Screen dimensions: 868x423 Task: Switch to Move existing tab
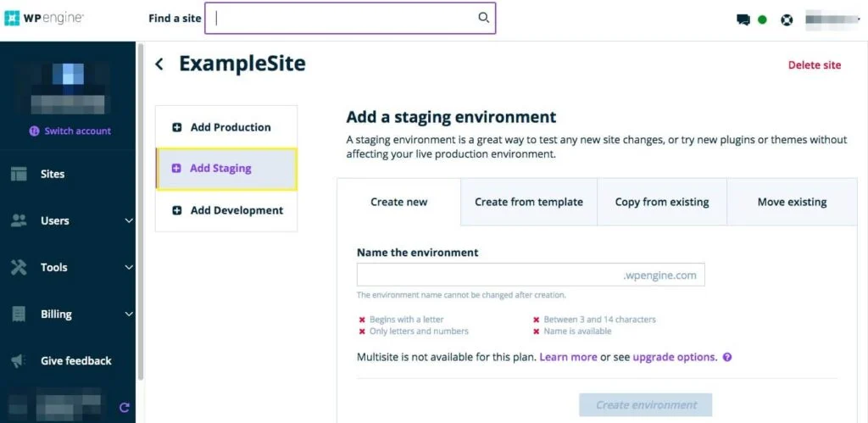pos(793,202)
